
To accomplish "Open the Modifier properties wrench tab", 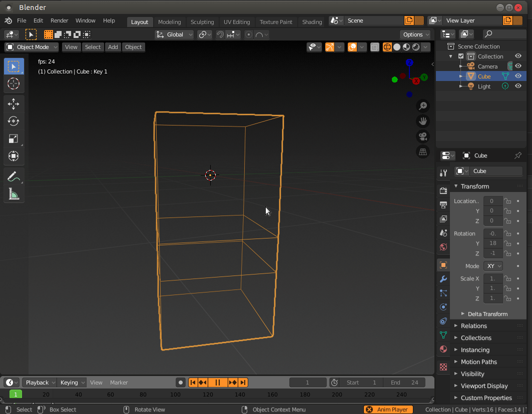I will tap(443, 279).
